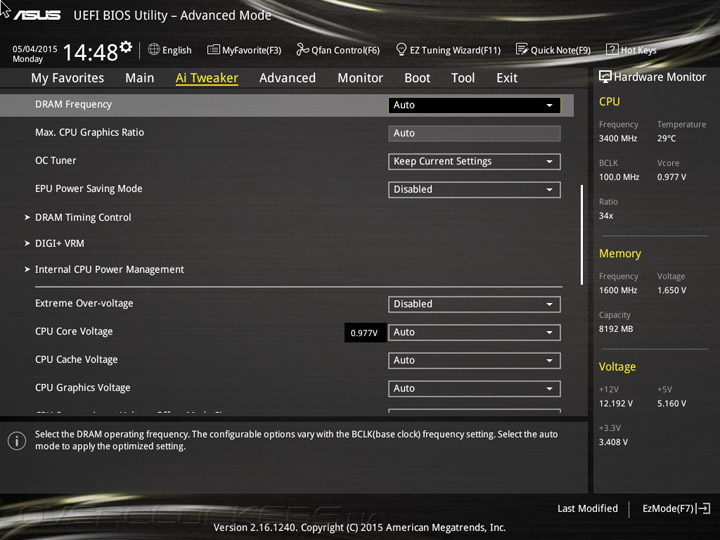Image resolution: width=720 pixels, height=540 pixels.
Task: Open EPU Power Saving Mode dropdown
Action: 474,190
